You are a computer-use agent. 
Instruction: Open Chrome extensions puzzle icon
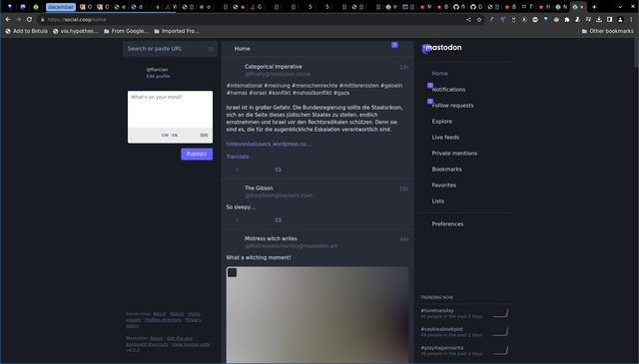[x=567, y=20]
